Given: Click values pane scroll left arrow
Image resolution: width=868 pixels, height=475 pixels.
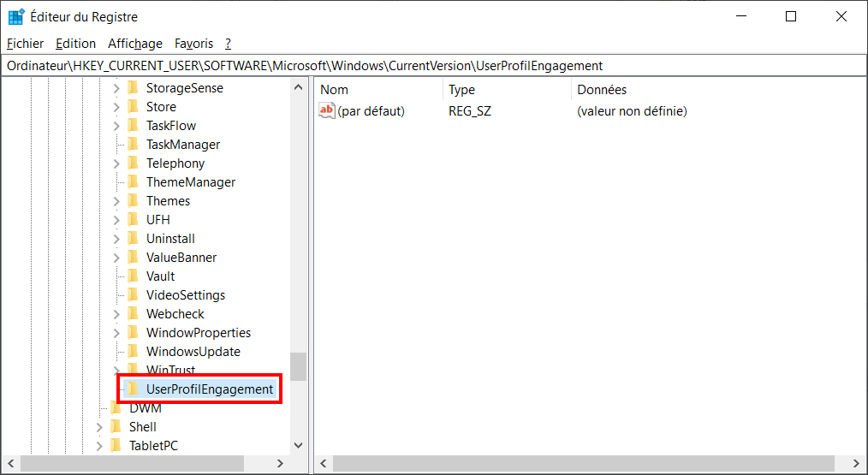Looking at the screenshot, I should (x=324, y=463).
